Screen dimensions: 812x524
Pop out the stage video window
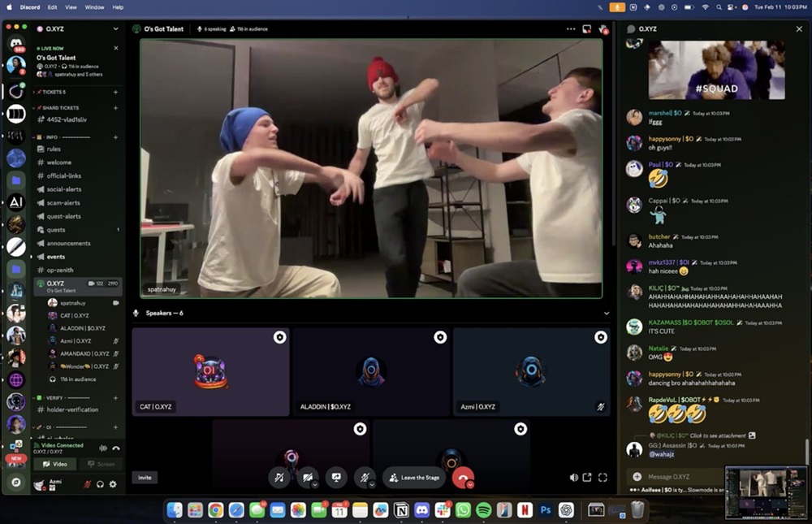[x=587, y=478]
